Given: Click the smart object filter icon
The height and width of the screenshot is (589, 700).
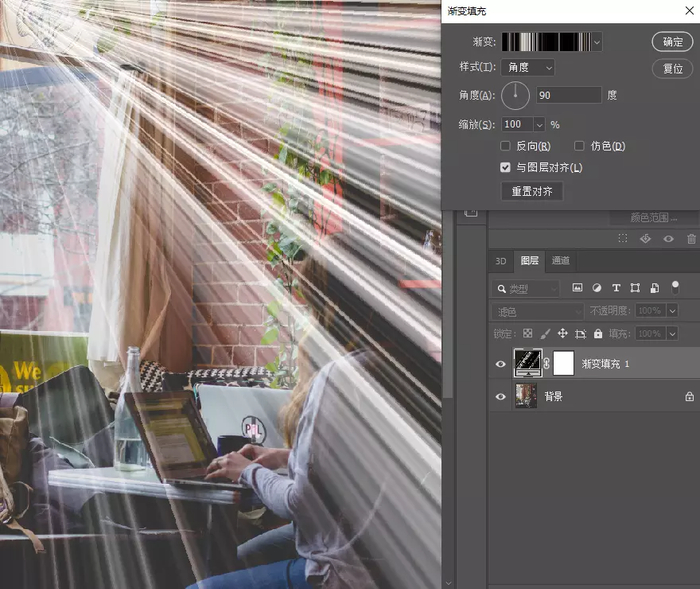Looking at the screenshot, I should point(654,288).
